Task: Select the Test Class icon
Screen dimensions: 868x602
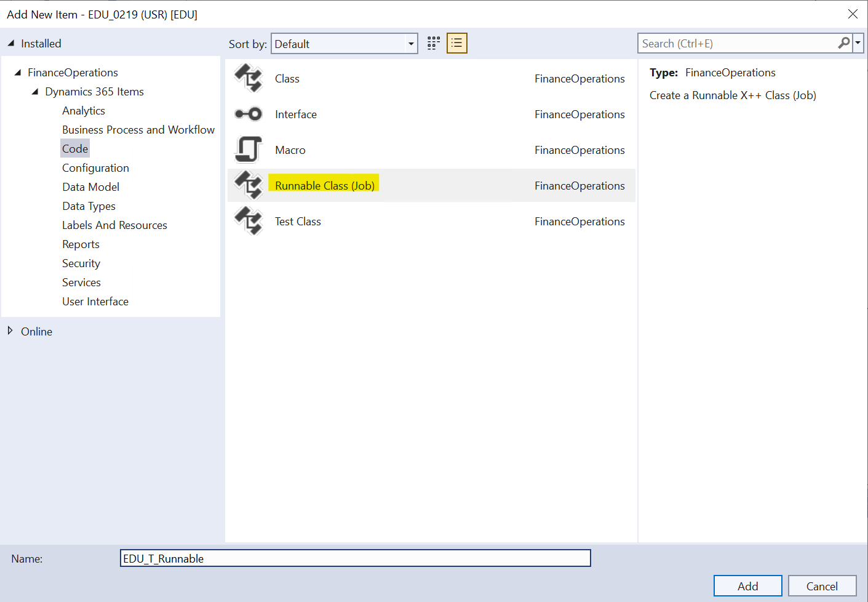Action: tap(249, 221)
